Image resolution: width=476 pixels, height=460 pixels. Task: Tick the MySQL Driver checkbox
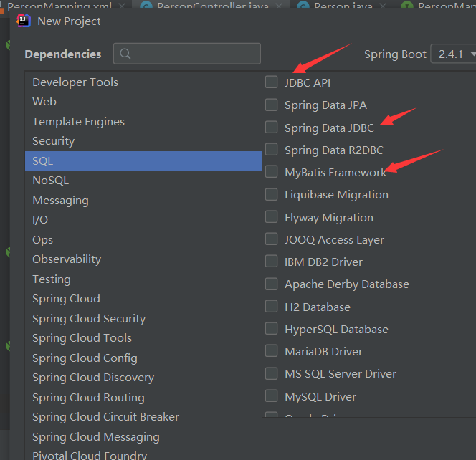(271, 396)
